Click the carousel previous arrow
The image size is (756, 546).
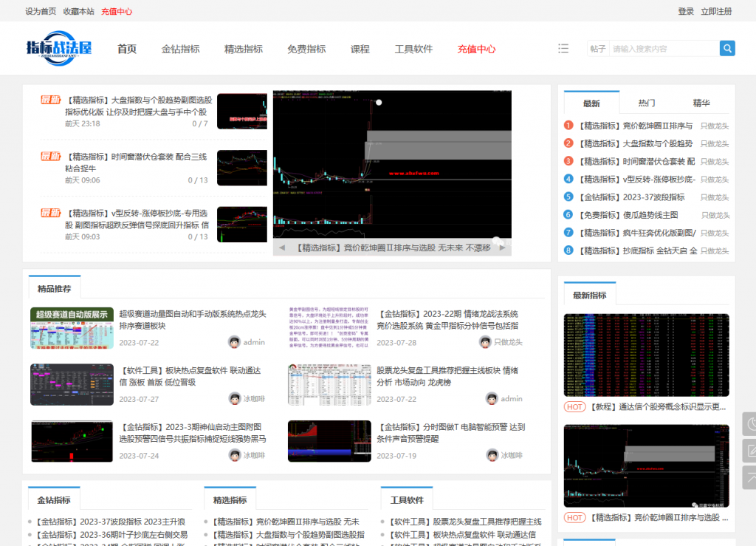pyautogui.click(x=281, y=248)
